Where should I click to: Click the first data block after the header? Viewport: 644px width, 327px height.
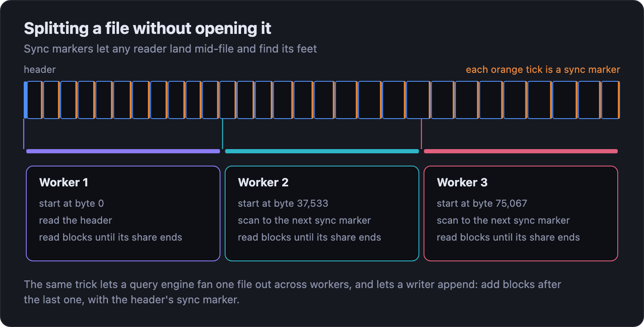34,100
